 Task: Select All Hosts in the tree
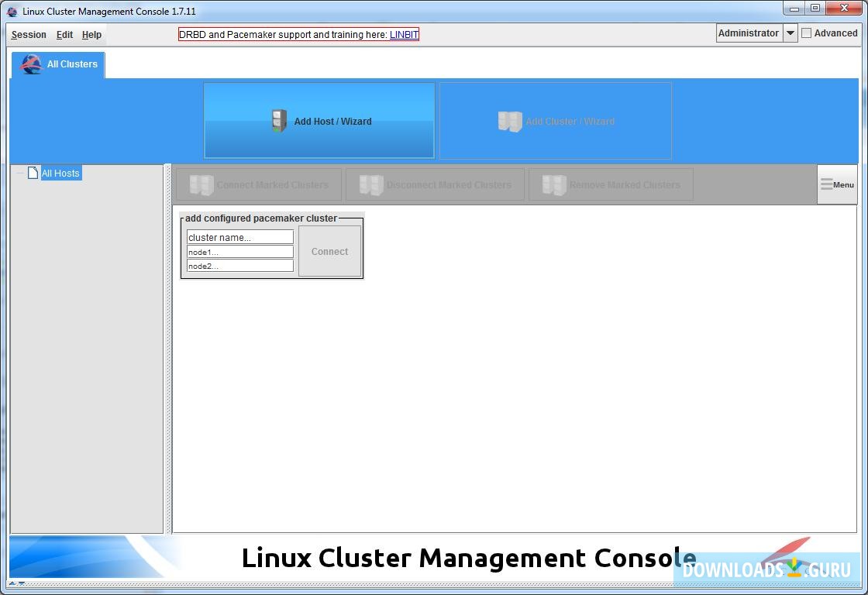pyautogui.click(x=60, y=174)
